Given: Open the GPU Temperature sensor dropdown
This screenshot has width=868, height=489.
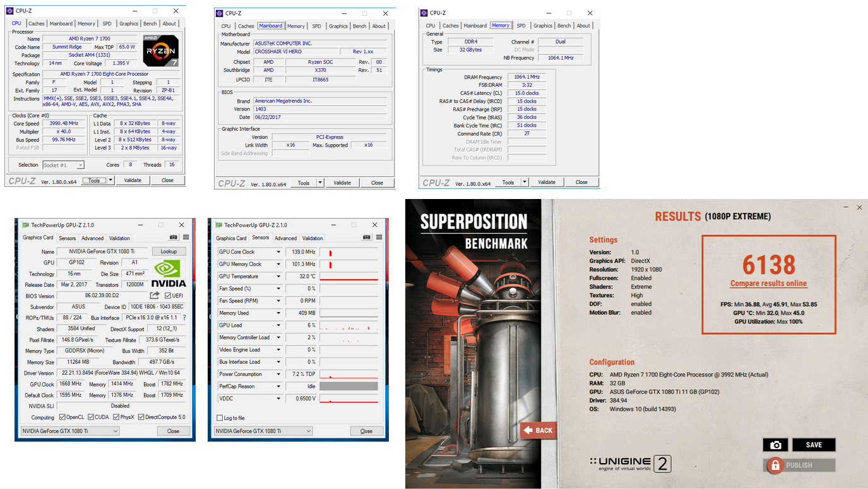Looking at the screenshot, I should 278,277.
